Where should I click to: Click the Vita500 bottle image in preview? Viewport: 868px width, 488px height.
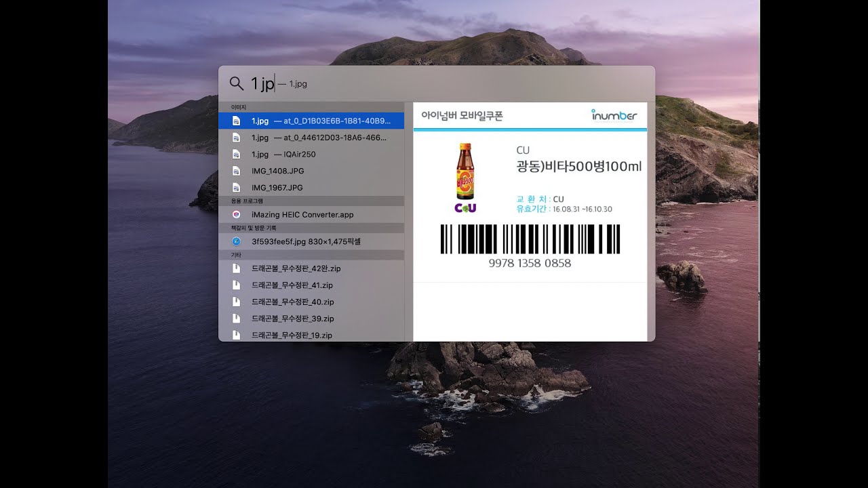(x=465, y=171)
